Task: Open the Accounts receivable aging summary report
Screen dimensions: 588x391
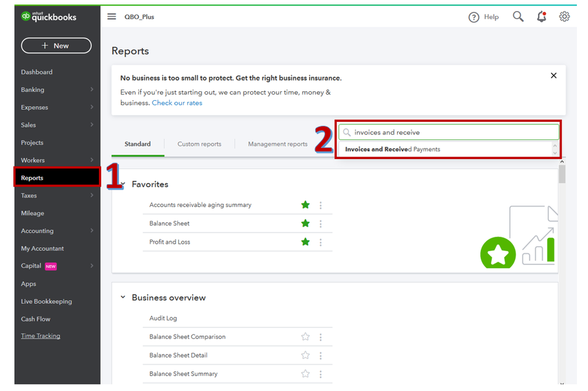Action: point(200,205)
